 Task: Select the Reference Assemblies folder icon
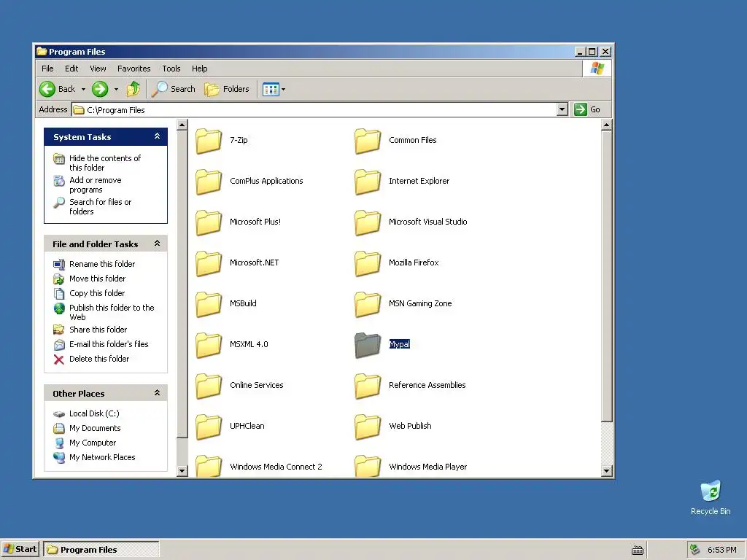[368, 386]
